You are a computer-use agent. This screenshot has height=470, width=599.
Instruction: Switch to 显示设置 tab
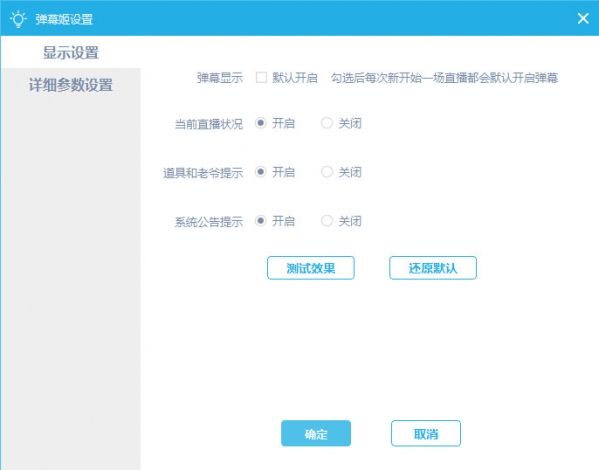click(x=71, y=52)
